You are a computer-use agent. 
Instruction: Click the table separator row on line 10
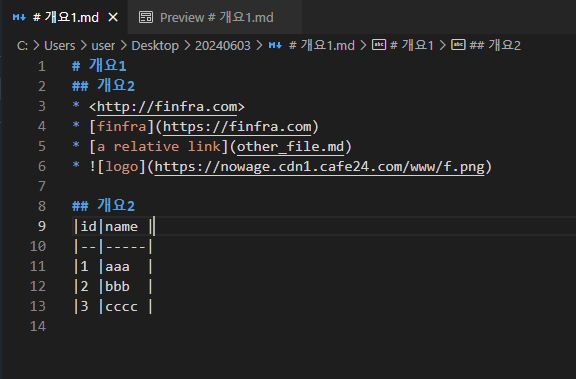(x=113, y=246)
